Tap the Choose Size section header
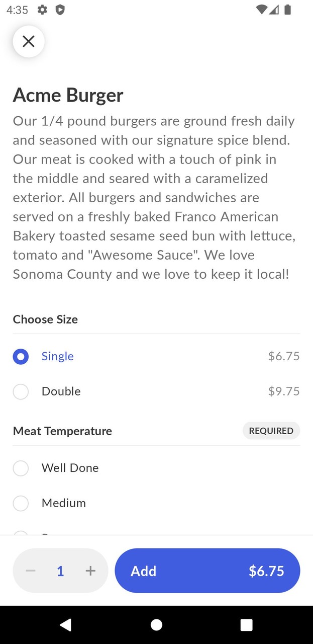 pos(45,319)
